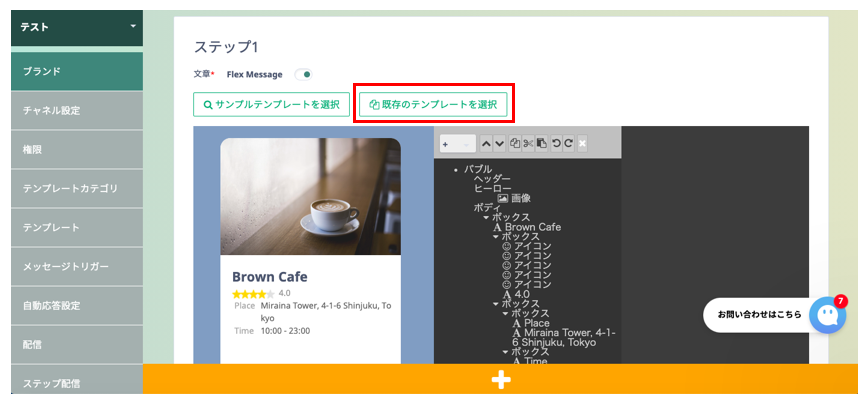866x408 pixels.
Task: Open テンプレートカテゴリ
Action: coord(77,188)
